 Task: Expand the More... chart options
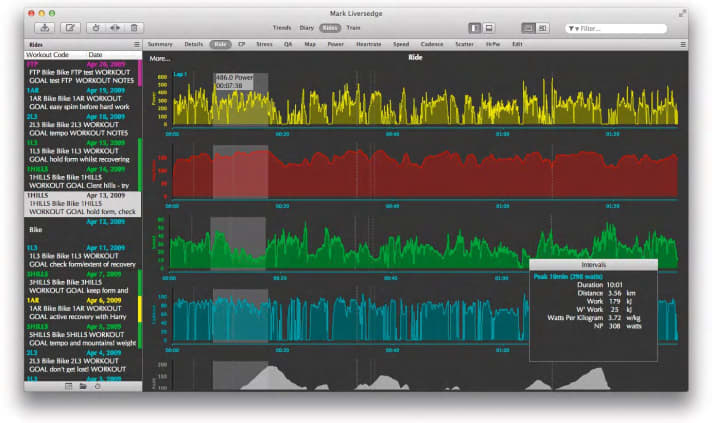point(160,58)
